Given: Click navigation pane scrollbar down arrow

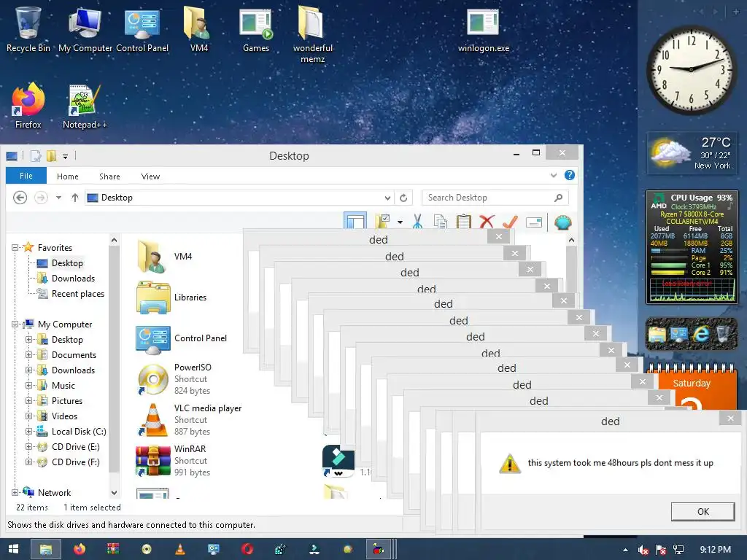Looking at the screenshot, I should point(114,493).
